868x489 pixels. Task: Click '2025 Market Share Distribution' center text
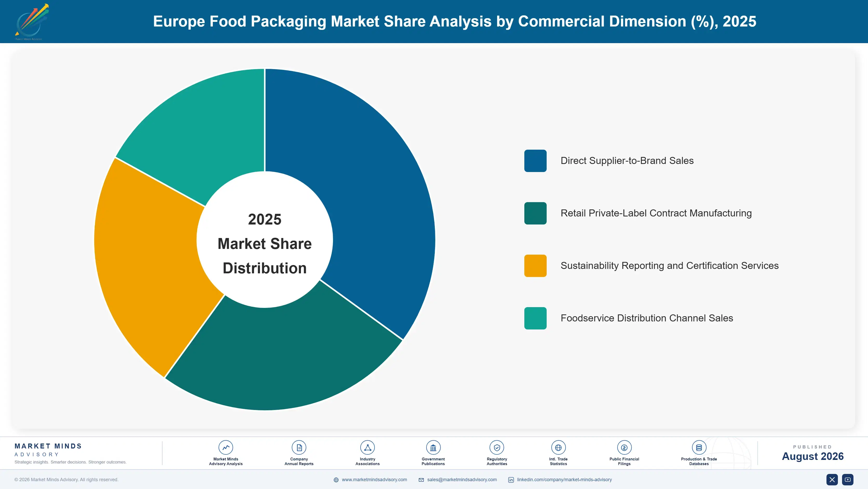265,243
